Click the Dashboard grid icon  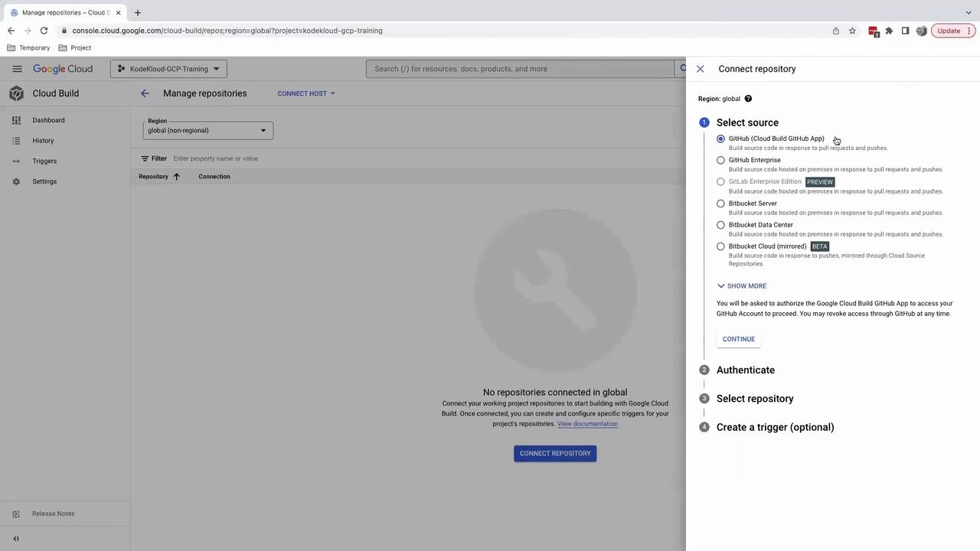pos(16,120)
